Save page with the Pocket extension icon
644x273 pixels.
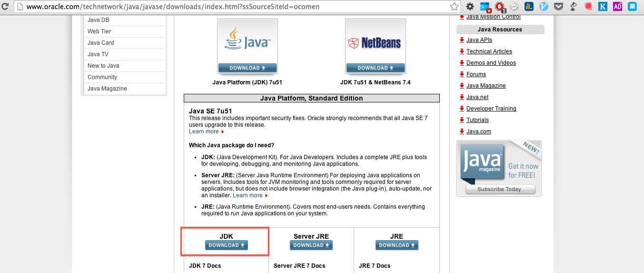(x=558, y=7)
